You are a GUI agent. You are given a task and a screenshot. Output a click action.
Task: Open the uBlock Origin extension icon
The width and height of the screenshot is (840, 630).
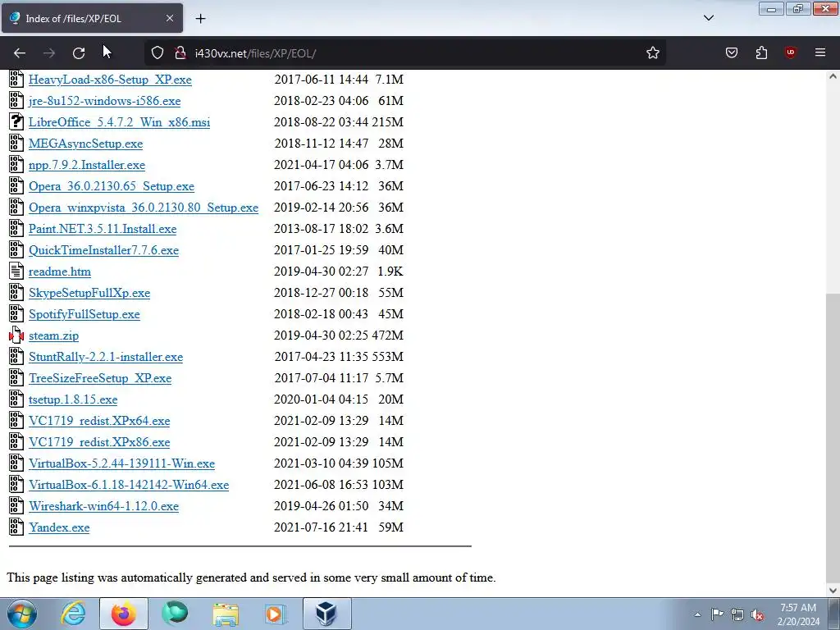click(791, 52)
